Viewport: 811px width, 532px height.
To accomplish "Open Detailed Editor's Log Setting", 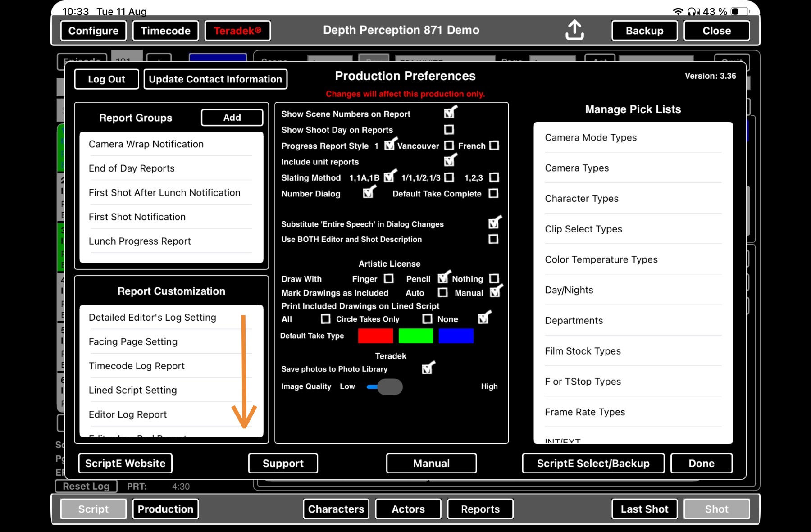I will point(171,318).
